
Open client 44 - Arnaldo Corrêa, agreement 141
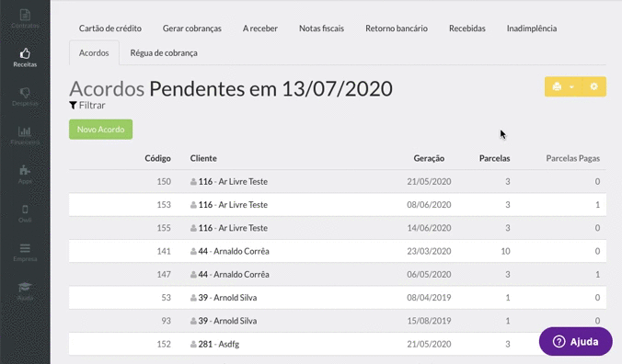pos(337,251)
